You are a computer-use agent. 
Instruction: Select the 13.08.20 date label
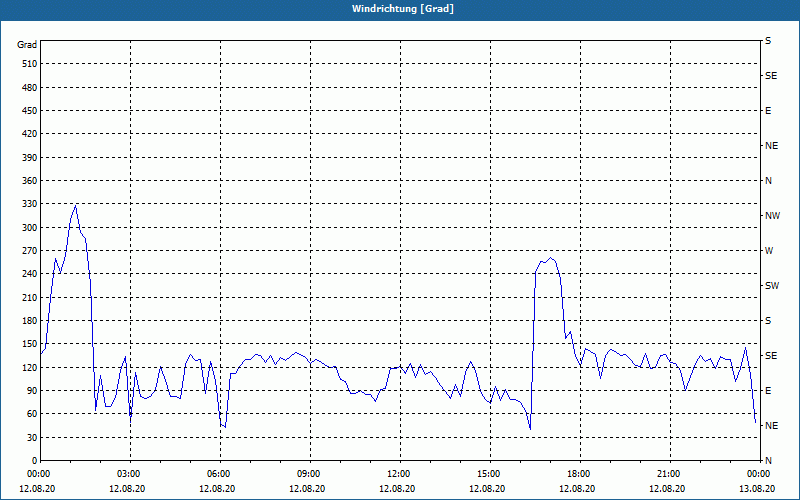[x=757, y=488]
